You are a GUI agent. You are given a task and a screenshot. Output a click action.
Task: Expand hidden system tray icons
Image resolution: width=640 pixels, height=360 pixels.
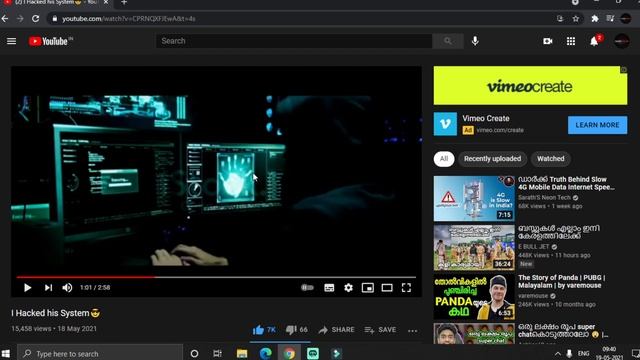tap(558, 354)
